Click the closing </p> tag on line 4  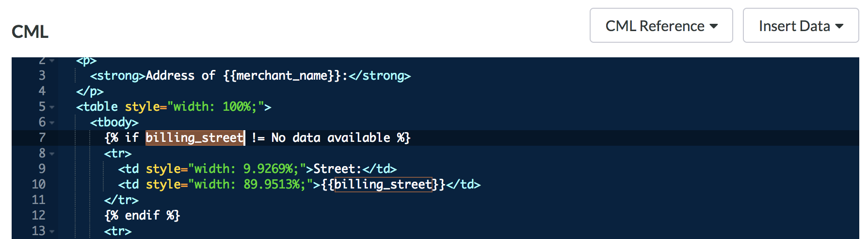(90, 91)
